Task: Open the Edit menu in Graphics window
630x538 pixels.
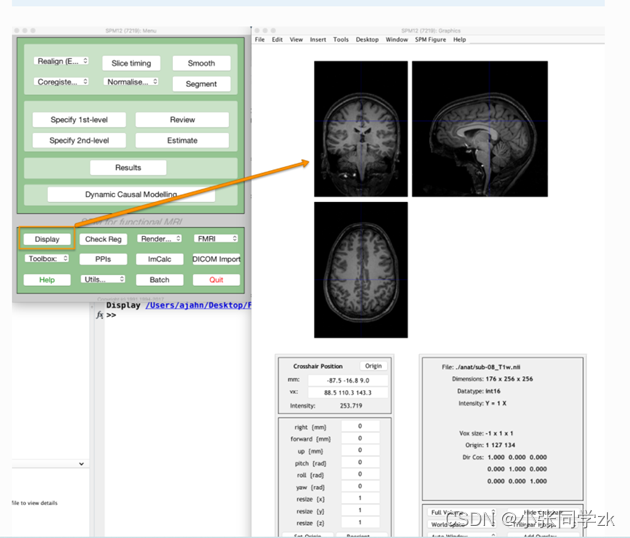Action: tap(277, 39)
